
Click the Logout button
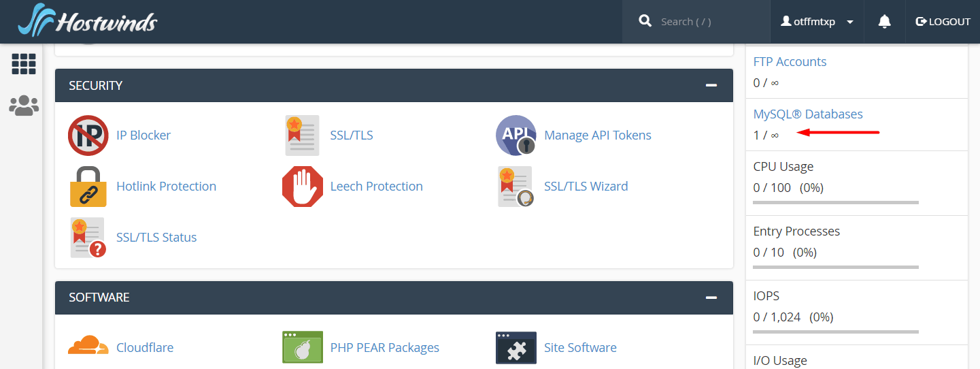click(943, 22)
